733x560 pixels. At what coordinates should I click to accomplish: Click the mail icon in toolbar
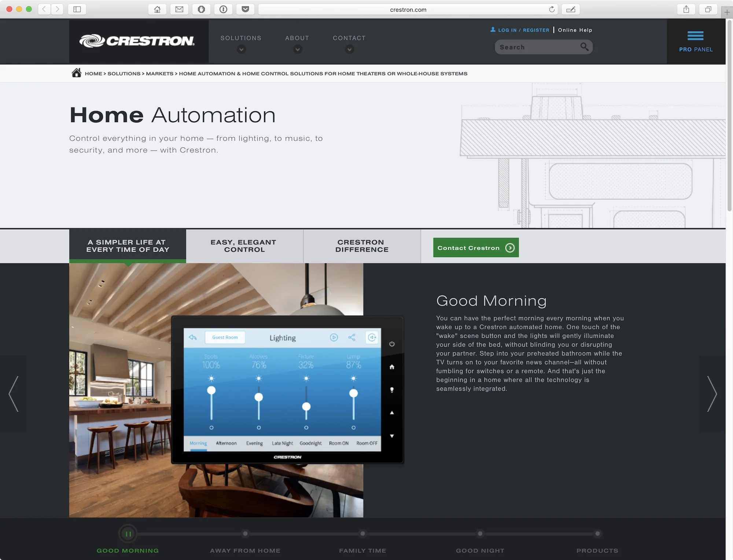coord(179,10)
